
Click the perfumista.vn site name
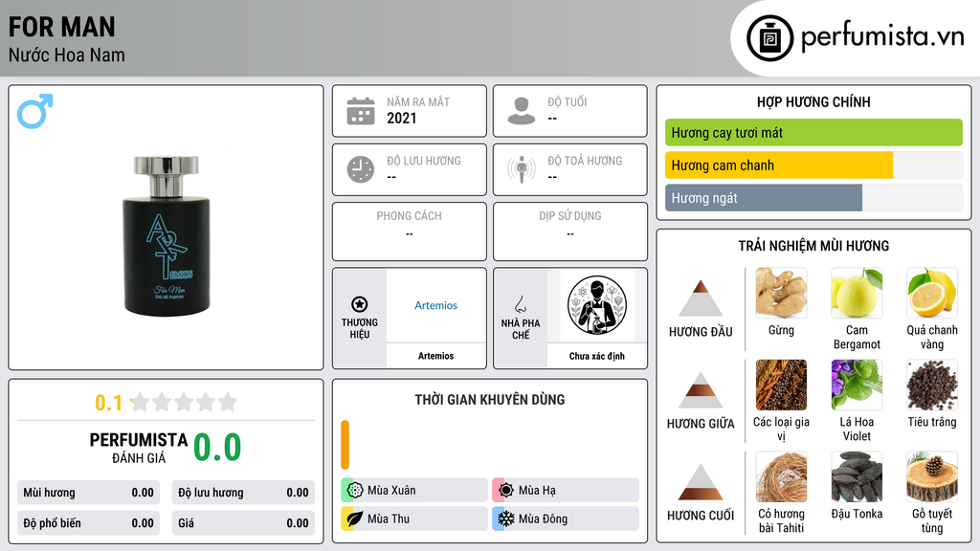(882, 36)
